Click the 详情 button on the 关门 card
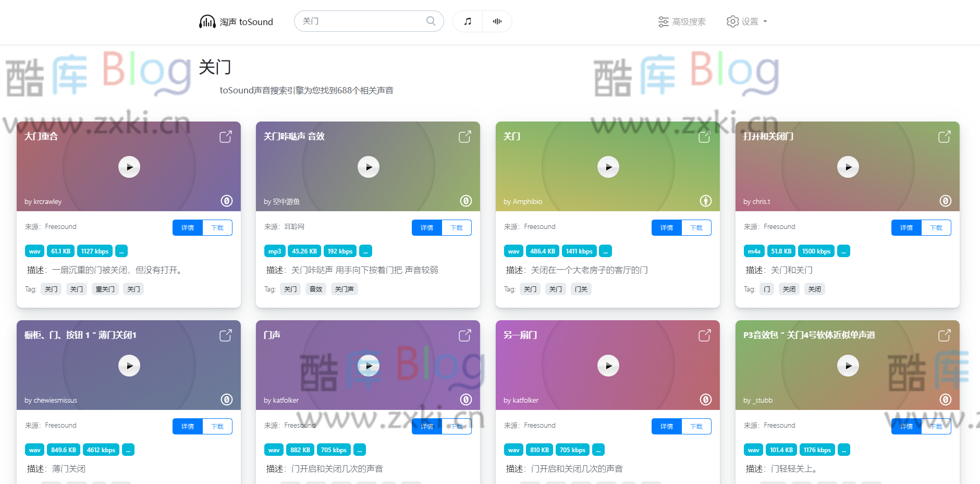The height and width of the screenshot is (484, 980). tap(666, 227)
